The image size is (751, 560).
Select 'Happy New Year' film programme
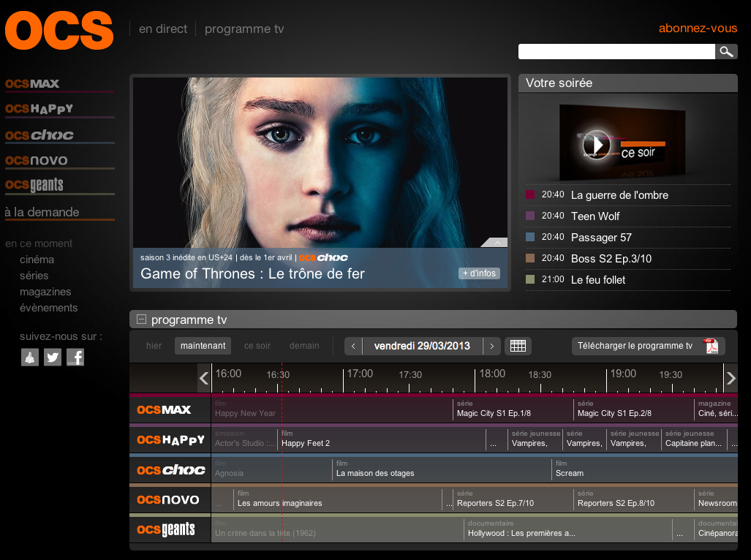[331, 409]
